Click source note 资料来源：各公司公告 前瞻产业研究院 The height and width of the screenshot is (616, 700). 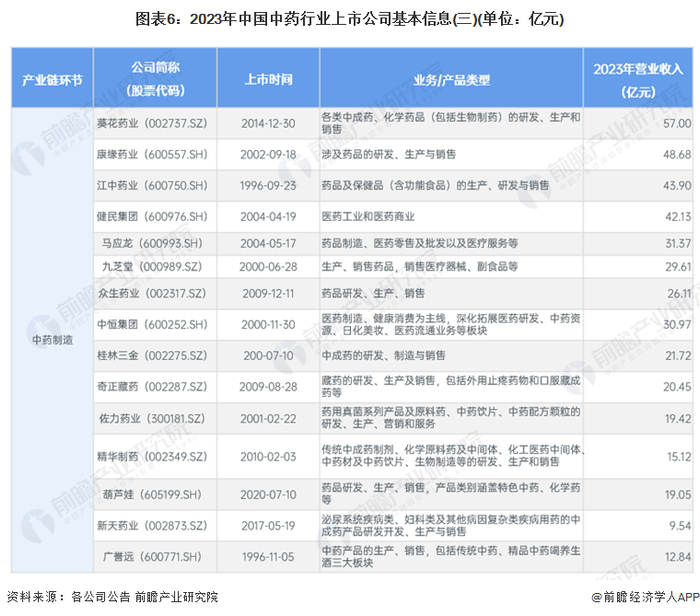point(112,597)
